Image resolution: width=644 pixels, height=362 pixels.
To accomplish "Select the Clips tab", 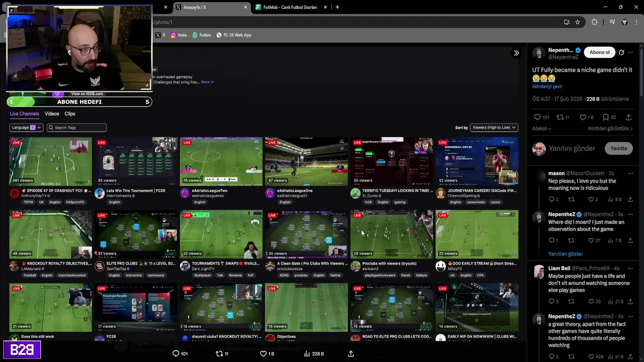I will click(x=70, y=114).
